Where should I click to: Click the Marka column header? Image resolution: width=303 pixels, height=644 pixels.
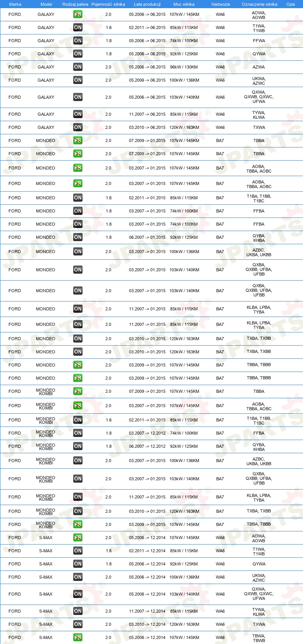(x=15, y=4)
